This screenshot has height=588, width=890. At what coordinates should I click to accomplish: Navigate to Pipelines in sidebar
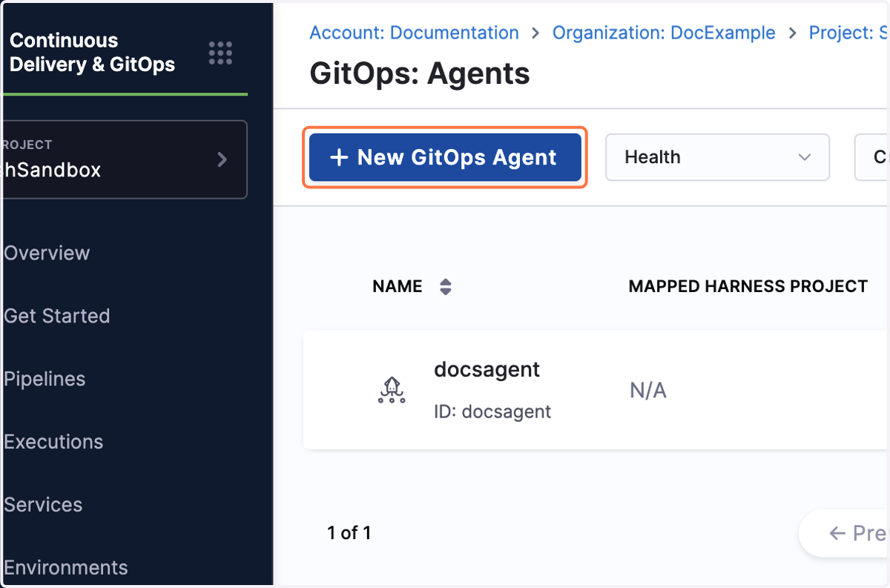(x=44, y=379)
